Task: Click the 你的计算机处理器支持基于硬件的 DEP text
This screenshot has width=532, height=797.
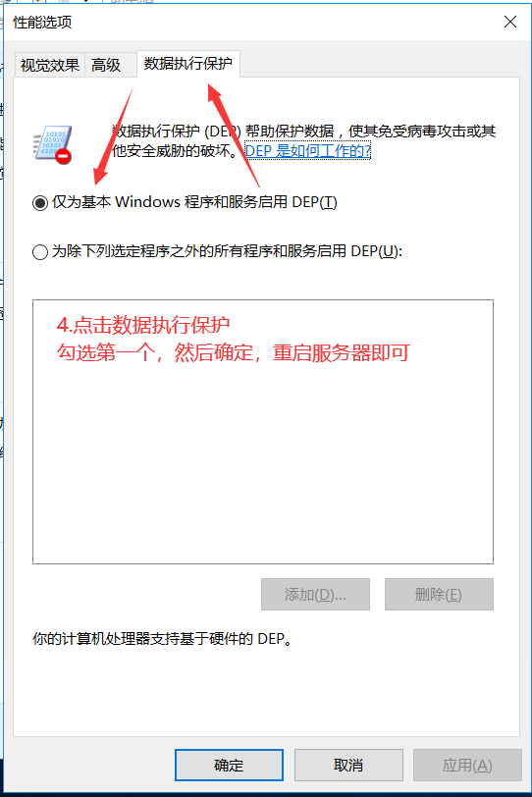Action: 163,638
